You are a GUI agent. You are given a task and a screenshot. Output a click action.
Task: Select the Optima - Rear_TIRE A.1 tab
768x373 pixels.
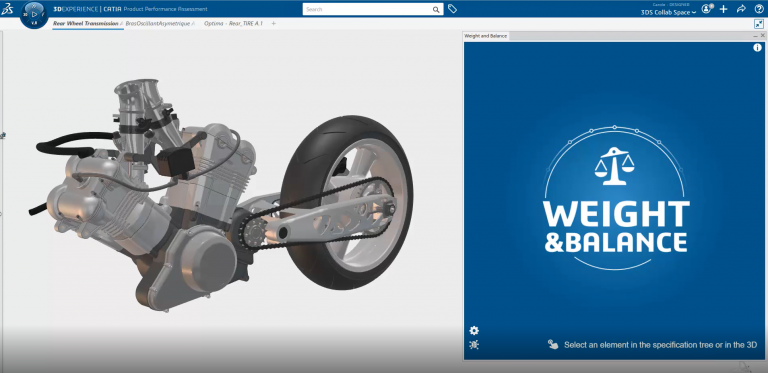pyautogui.click(x=233, y=23)
